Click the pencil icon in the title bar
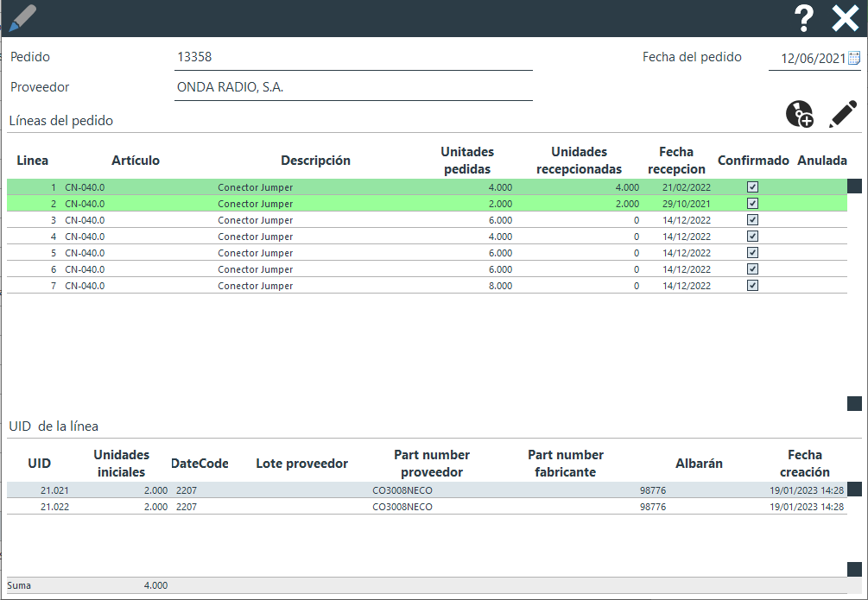Screen dimensions: 868x600 pos(22,17)
